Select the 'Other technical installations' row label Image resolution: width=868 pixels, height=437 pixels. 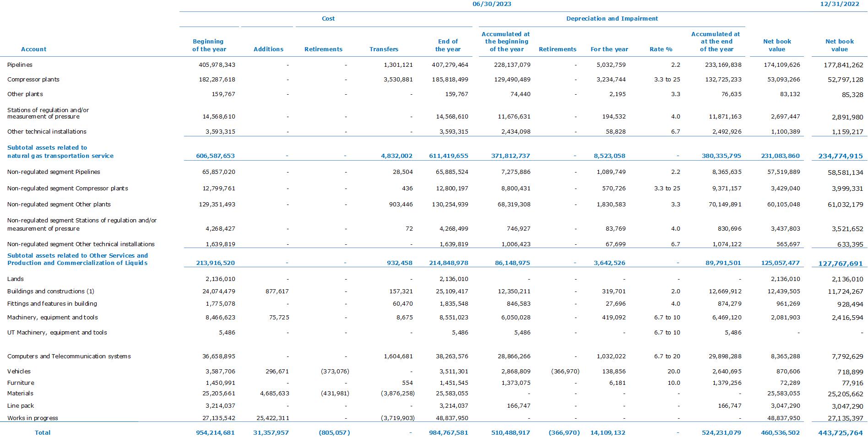point(47,132)
